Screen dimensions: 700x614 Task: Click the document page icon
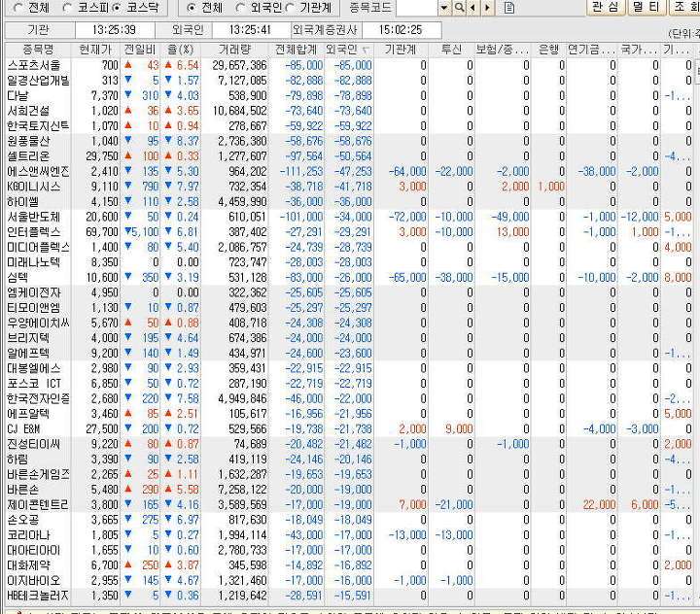coord(509,8)
